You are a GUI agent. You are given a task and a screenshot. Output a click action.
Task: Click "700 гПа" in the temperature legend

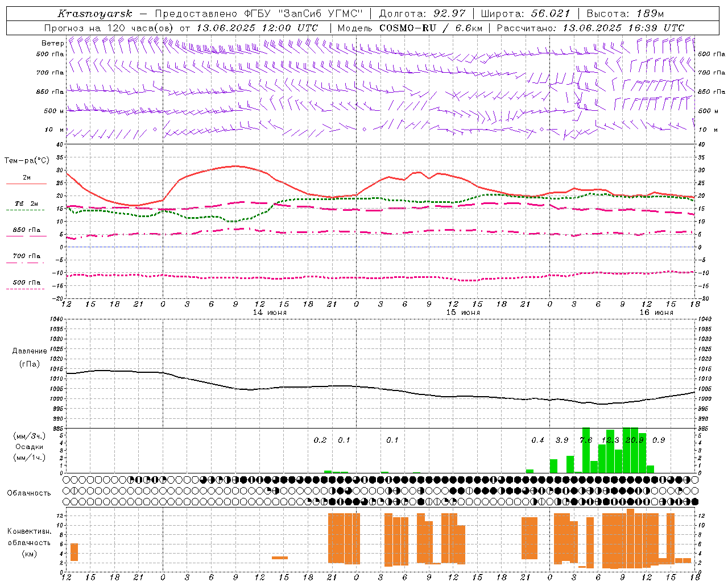(x=27, y=256)
